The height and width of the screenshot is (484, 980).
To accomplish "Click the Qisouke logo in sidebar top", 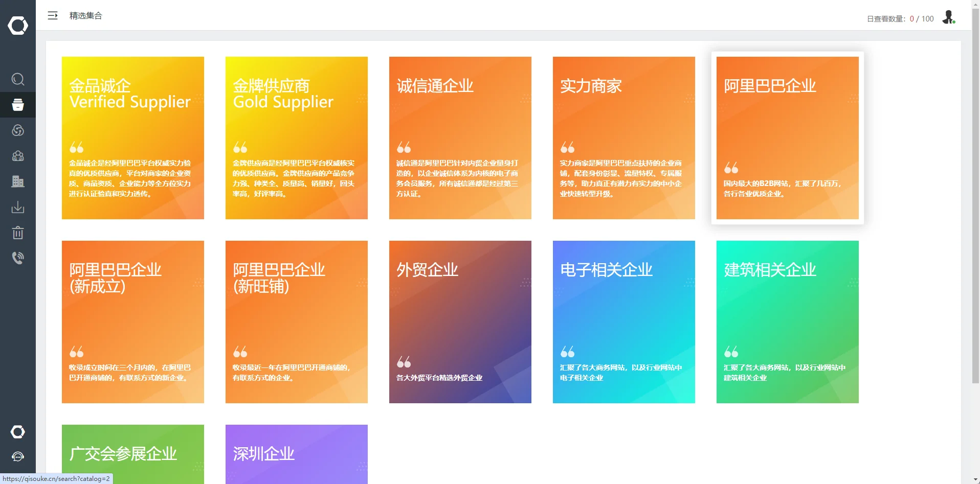I will (x=18, y=25).
